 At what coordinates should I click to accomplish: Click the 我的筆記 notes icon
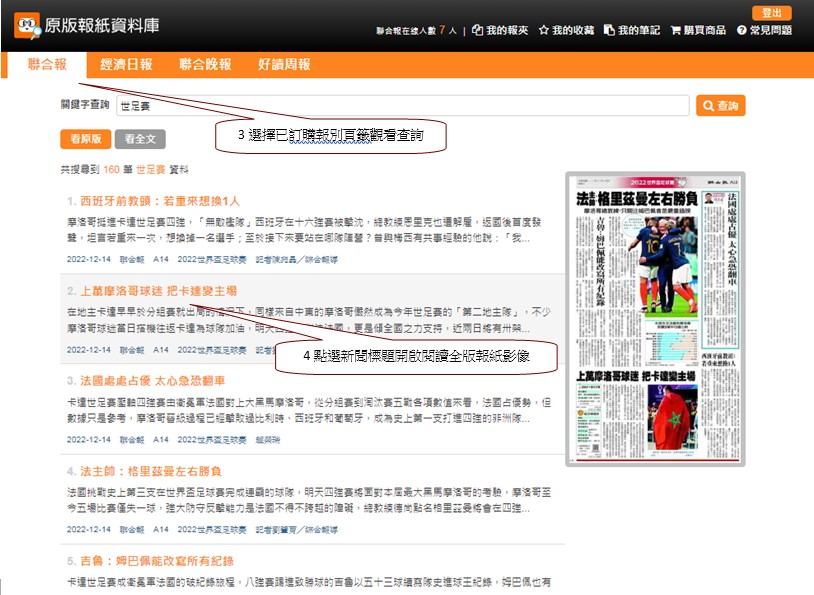click(609, 30)
